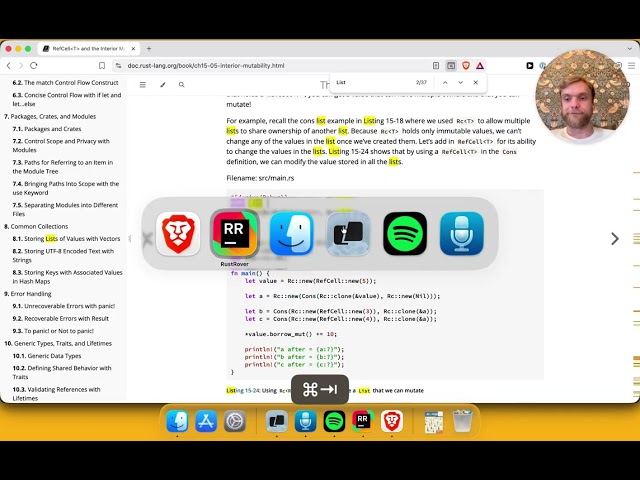Image resolution: width=640 pixels, height=480 pixels.
Task: Open "9.1. Unrecoverable Errors with panic!"
Action: 64,306
